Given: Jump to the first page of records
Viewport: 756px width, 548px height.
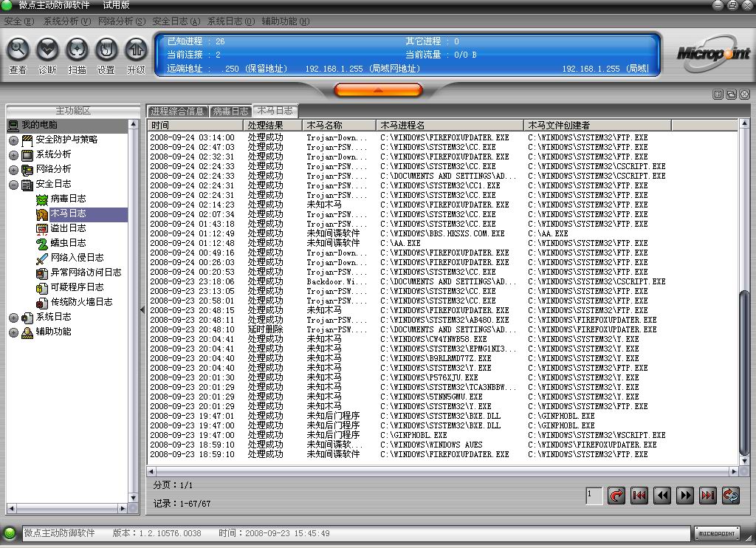Looking at the screenshot, I should tap(639, 496).
